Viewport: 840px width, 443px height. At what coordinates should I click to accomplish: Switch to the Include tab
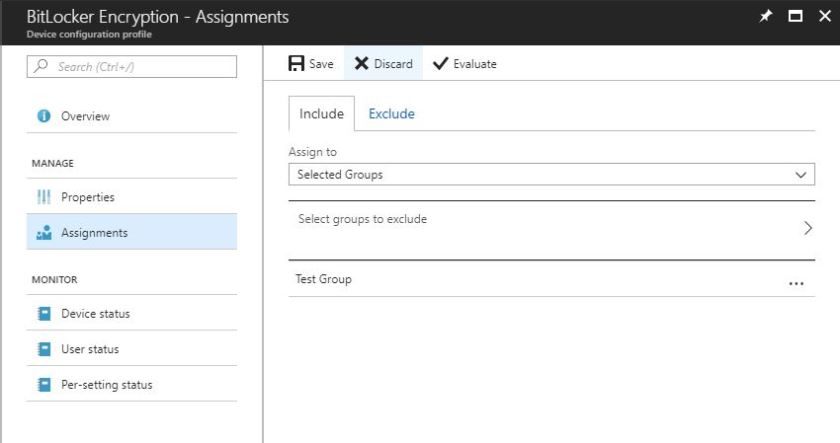[x=321, y=114]
